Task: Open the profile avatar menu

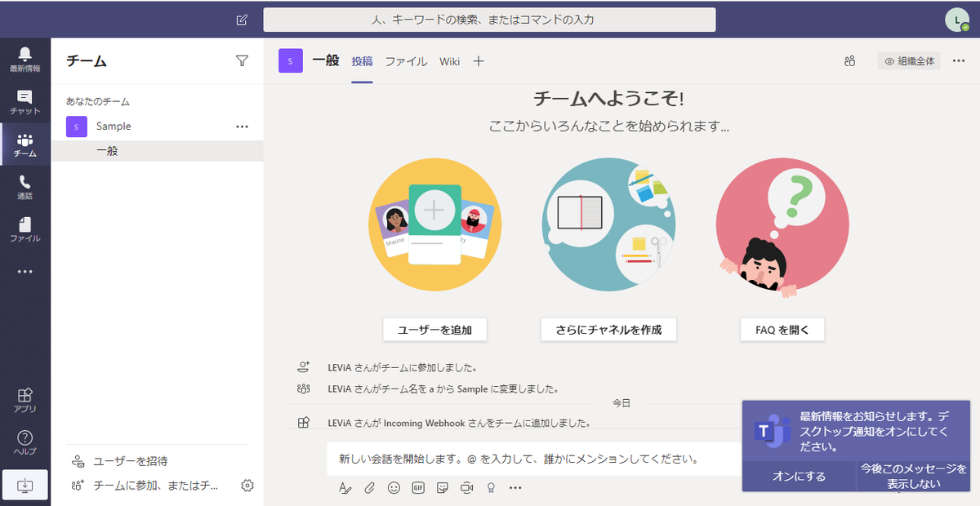Action: tap(957, 20)
